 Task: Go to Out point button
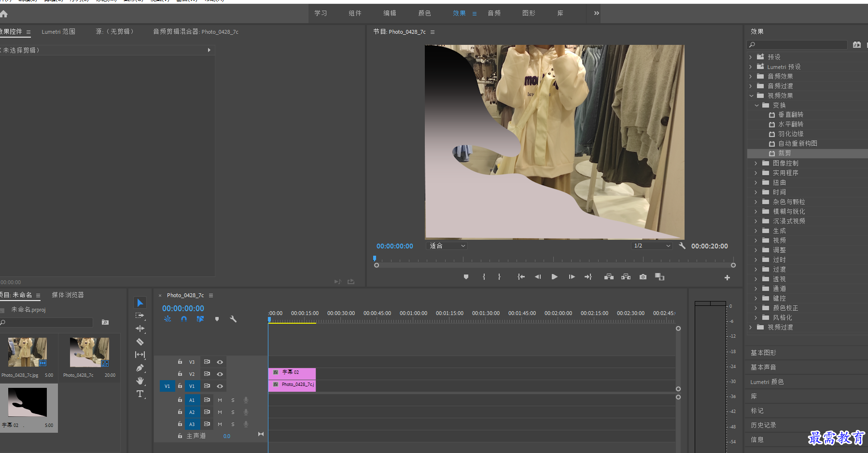click(x=588, y=277)
